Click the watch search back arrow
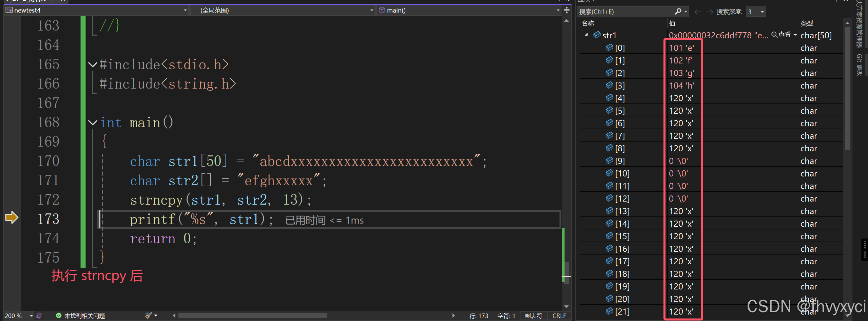The height and width of the screenshot is (321, 868). pyautogui.click(x=698, y=12)
